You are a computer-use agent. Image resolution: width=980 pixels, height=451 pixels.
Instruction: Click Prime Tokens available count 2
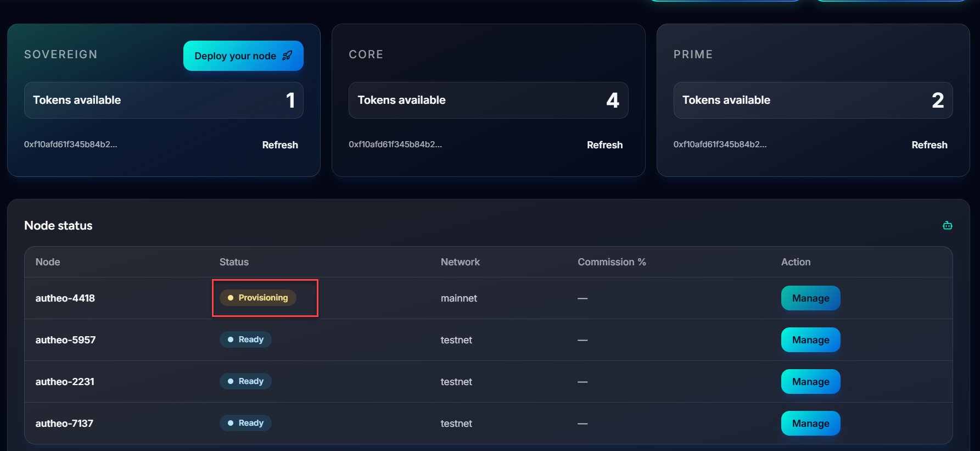938,100
